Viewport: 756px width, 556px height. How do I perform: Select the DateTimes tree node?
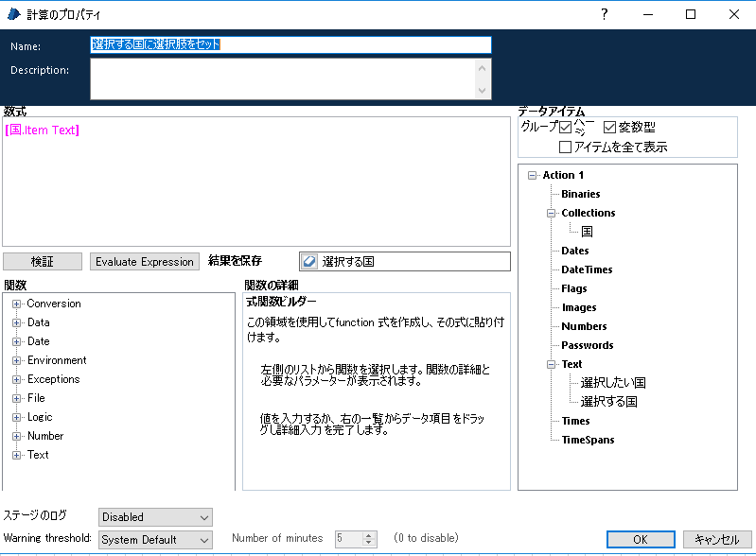point(587,269)
